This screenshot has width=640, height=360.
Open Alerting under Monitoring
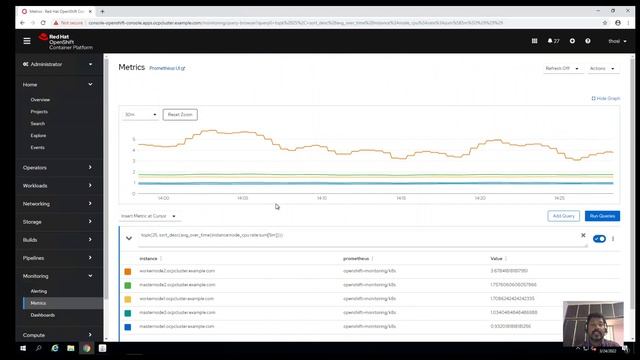tap(39, 291)
